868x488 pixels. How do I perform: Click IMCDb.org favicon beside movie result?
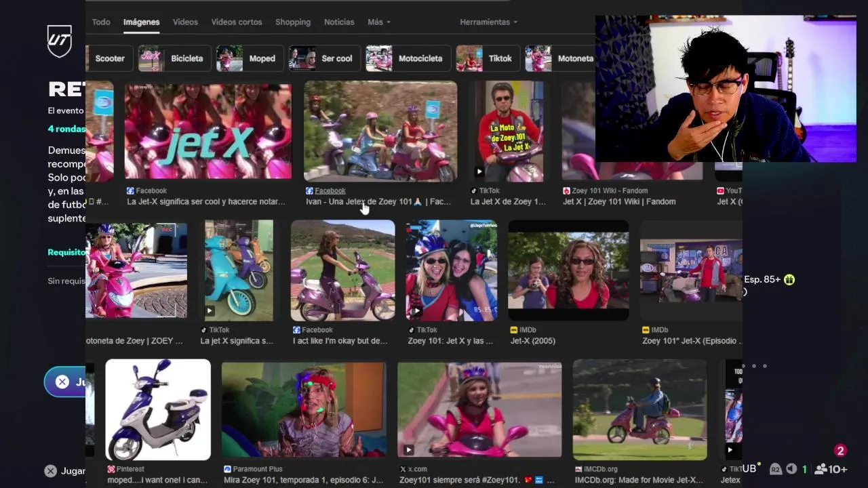coord(578,469)
